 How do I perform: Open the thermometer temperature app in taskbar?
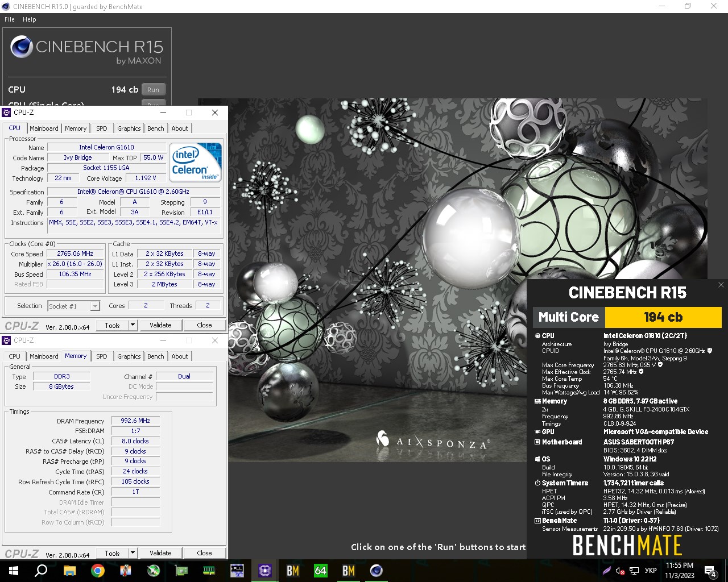(126, 571)
